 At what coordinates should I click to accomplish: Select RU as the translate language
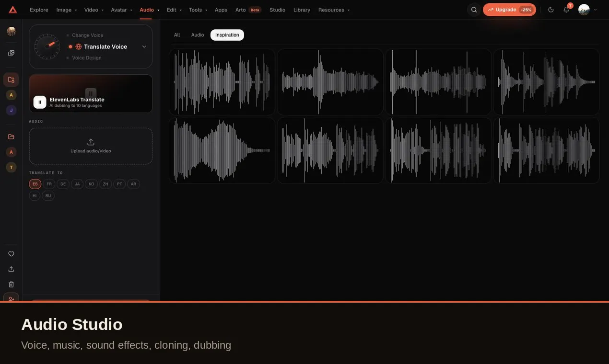(48, 196)
